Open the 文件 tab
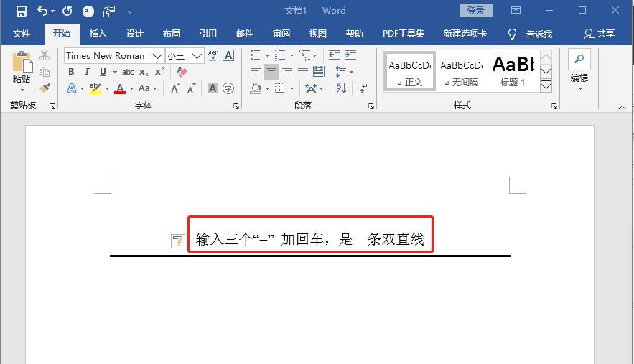This screenshot has height=364, width=634. pos(22,34)
